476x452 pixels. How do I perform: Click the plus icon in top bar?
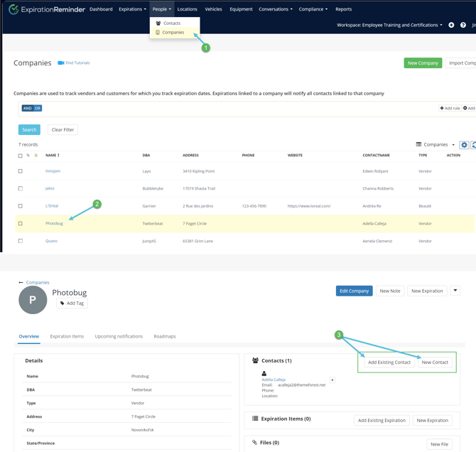pyautogui.click(x=451, y=25)
